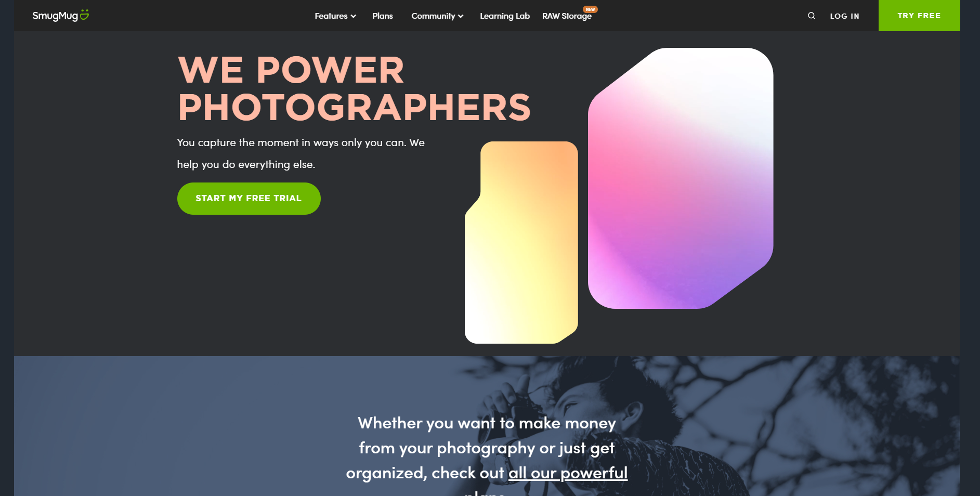Click START MY FREE TRIAL button
The image size is (980, 496).
tap(249, 199)
